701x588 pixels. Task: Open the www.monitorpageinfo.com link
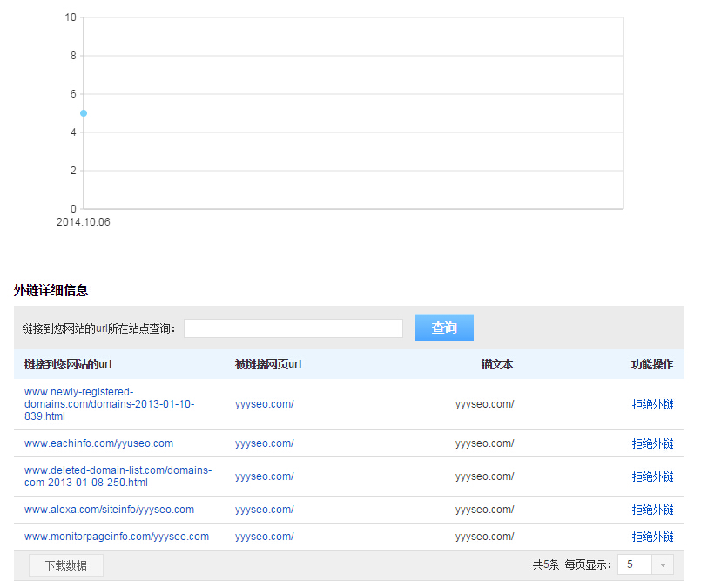116,537
